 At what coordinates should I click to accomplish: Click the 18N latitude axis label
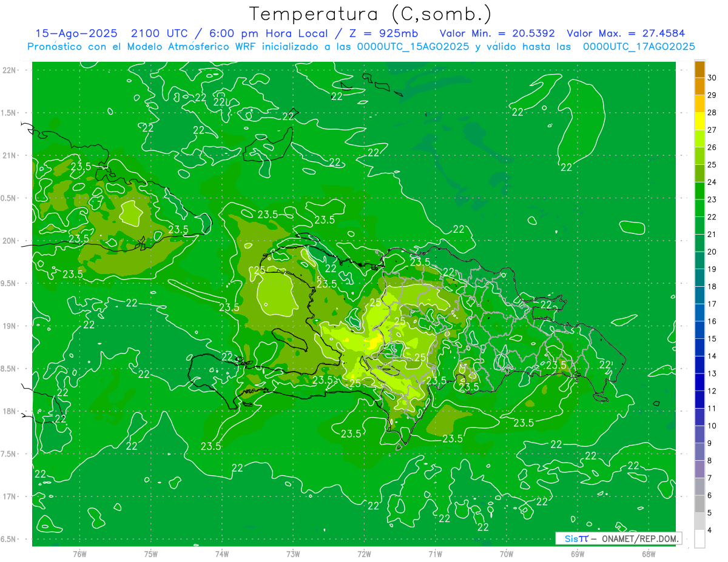(10, 411)
